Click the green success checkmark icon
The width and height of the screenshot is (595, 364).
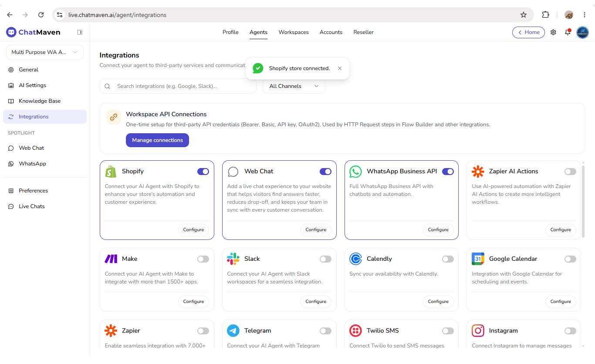tap(258, 68)
